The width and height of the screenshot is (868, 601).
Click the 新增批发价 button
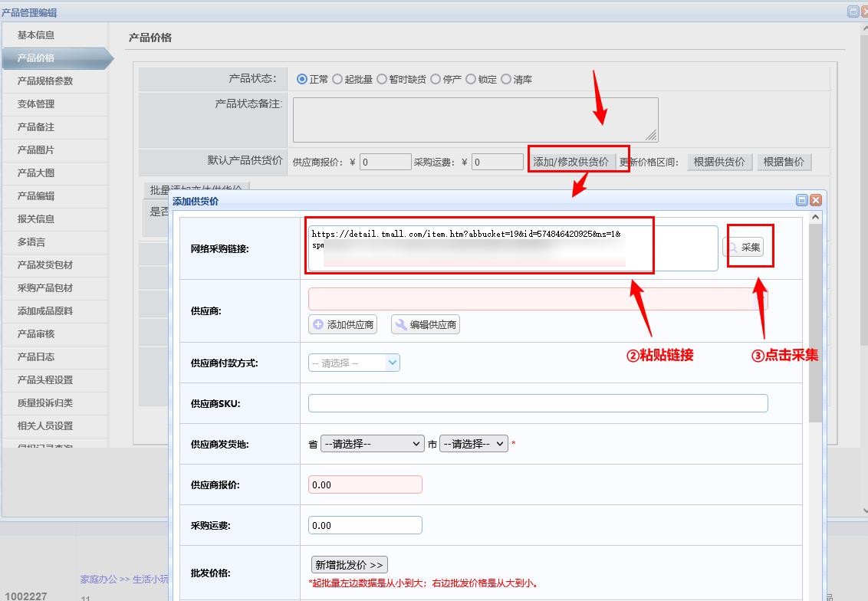point(349,565)
